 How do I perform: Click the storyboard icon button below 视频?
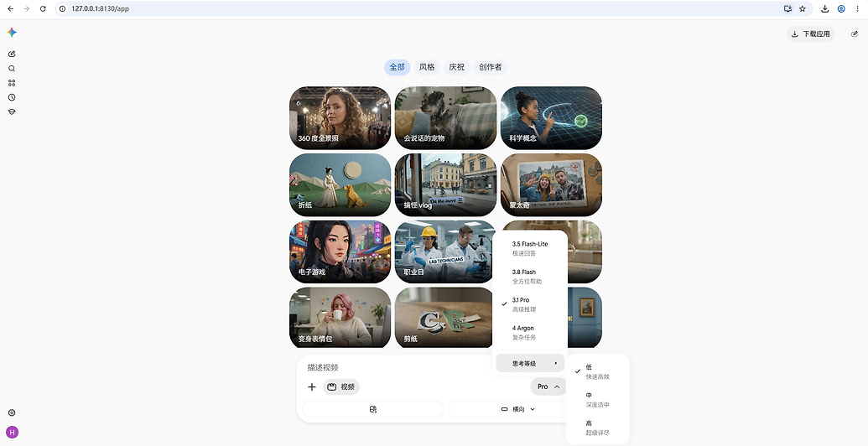373,409
